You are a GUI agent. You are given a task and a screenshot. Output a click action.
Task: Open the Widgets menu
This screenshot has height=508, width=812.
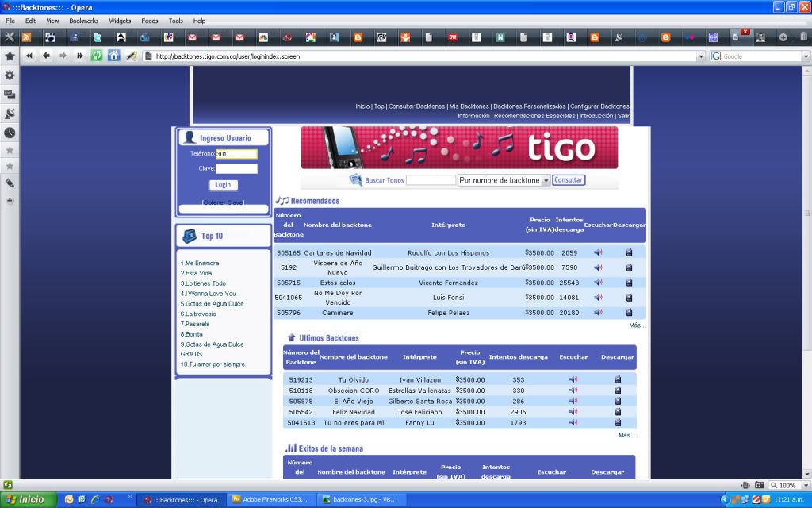(120, 21)
